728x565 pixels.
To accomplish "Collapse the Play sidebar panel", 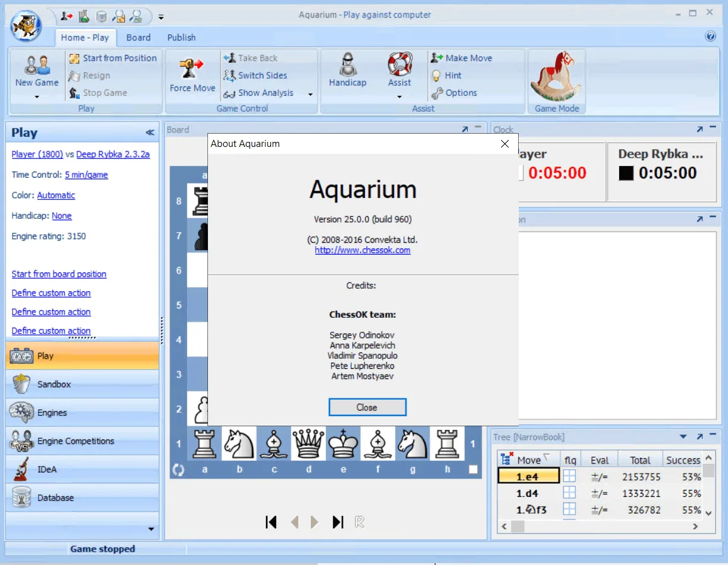I will tap(149, 132).
